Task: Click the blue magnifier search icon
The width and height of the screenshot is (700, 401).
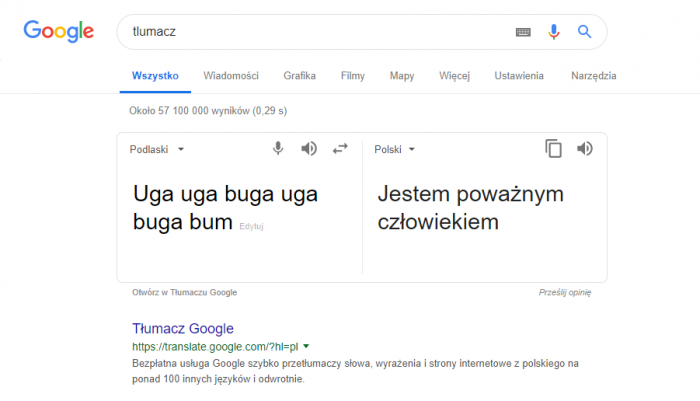Action: coord(585,32)
